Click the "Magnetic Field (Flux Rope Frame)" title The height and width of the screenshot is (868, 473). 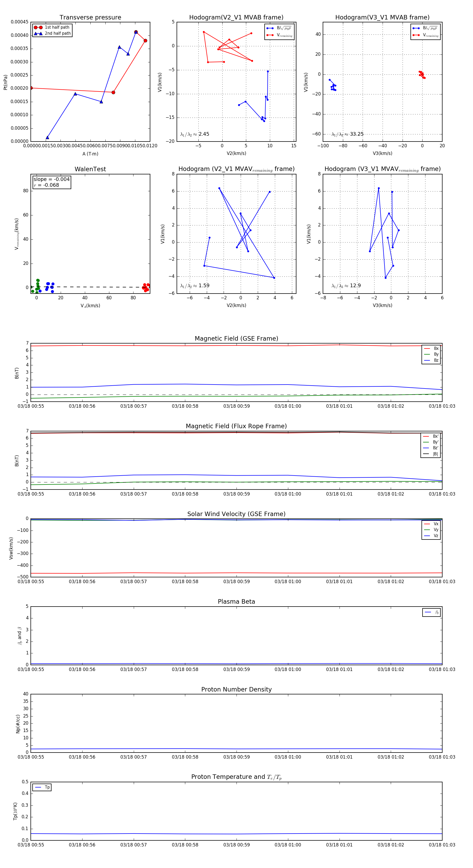(236, 426)
